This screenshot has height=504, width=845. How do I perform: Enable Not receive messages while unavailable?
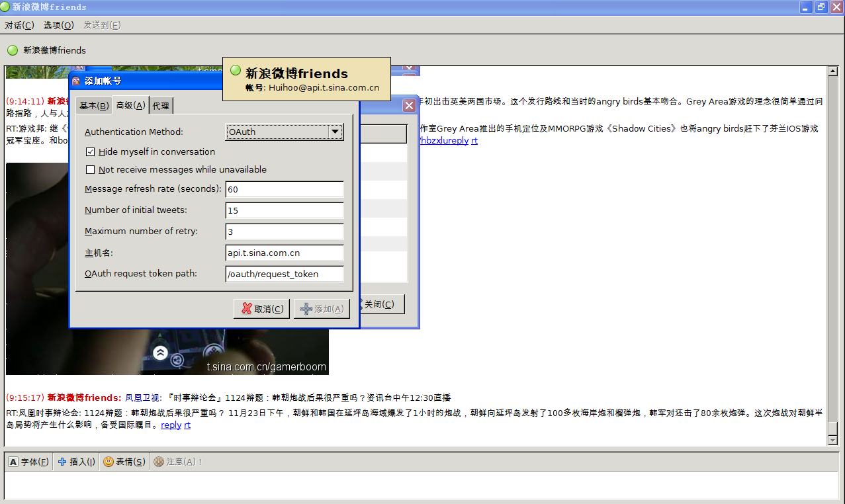[x=91, y=170]
